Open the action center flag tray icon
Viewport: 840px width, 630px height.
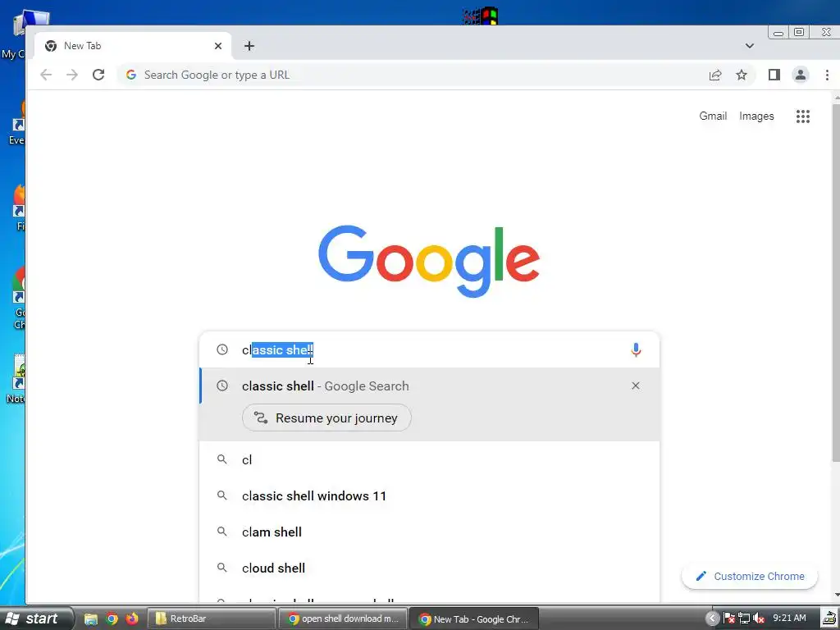point(729,619)
